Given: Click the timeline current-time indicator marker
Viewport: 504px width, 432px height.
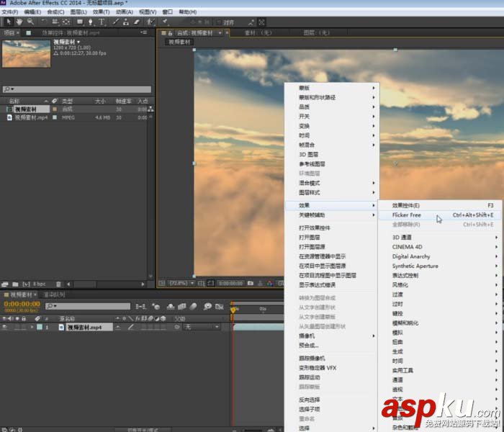Looking at the screenshot, I should (233, 309).
